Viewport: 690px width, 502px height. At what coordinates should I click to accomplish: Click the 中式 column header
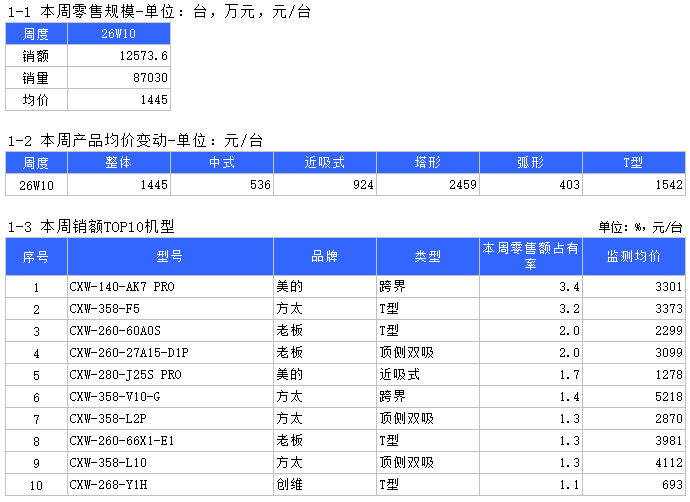click(221, 162)
